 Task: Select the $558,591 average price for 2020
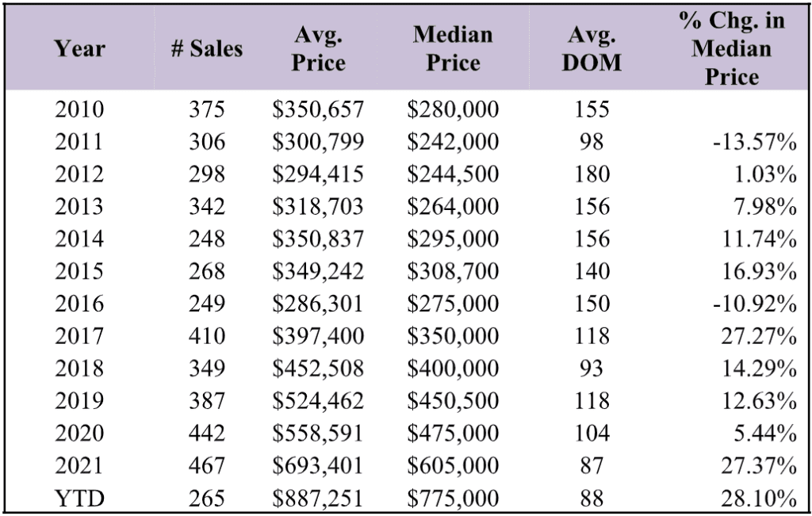click(x=318, y=434)
